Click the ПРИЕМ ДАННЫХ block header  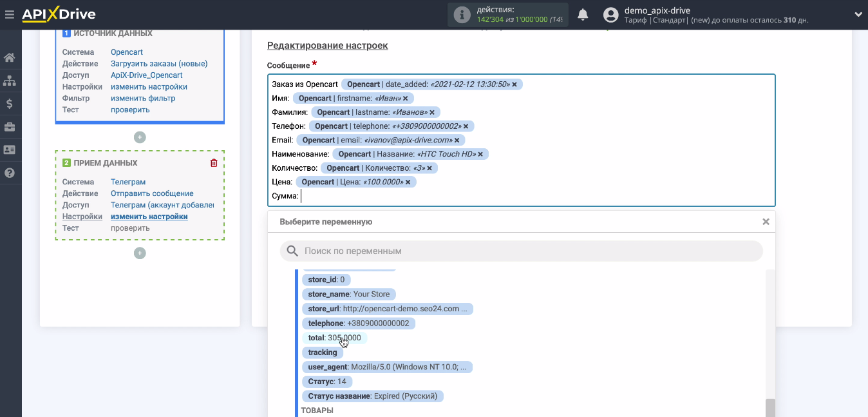[x=106, y=163]
